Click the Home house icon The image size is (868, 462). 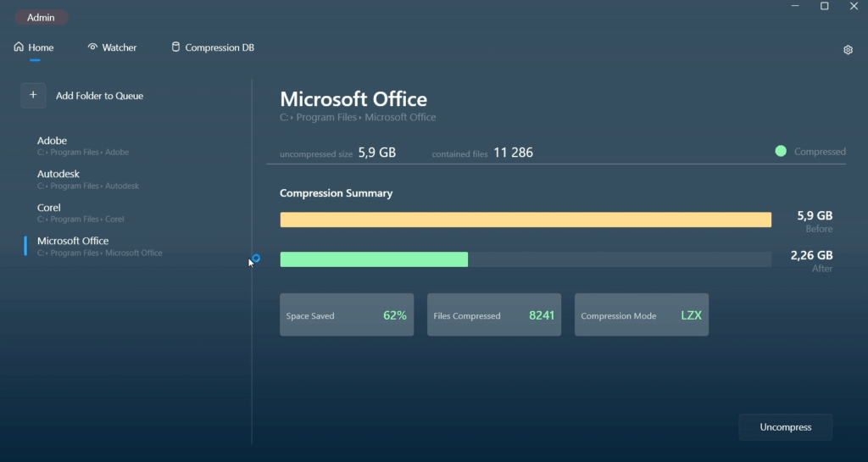(x=19, y=47)
